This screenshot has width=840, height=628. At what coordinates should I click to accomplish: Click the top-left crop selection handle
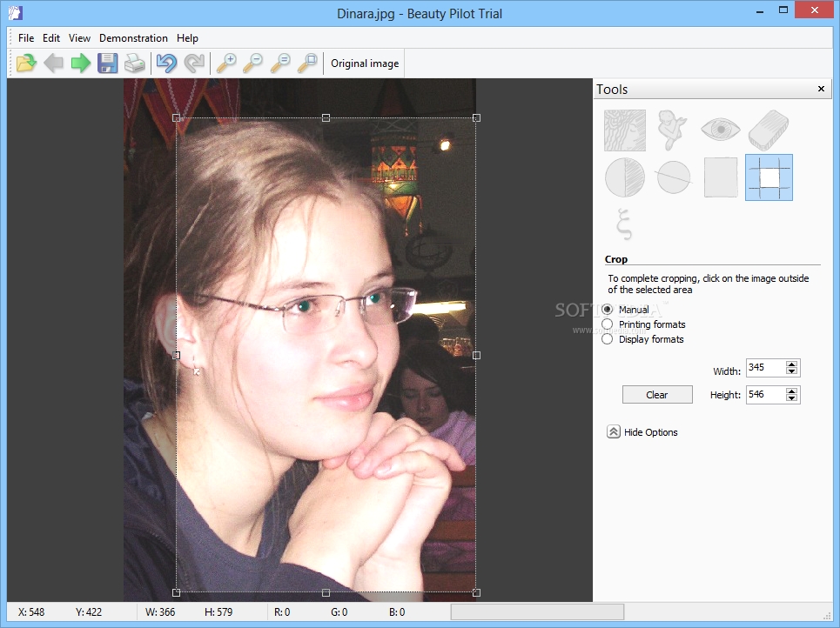coord(176,117)
